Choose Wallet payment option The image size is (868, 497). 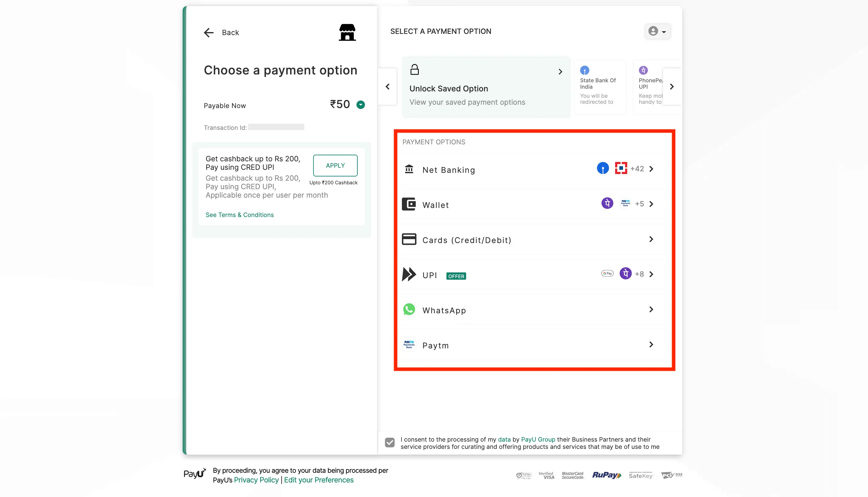tap(531, 205)
